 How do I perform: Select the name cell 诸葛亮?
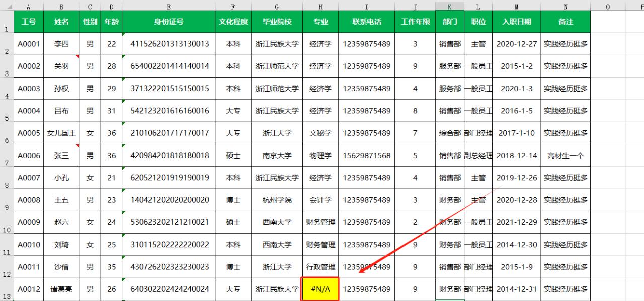tap(61, 289)
